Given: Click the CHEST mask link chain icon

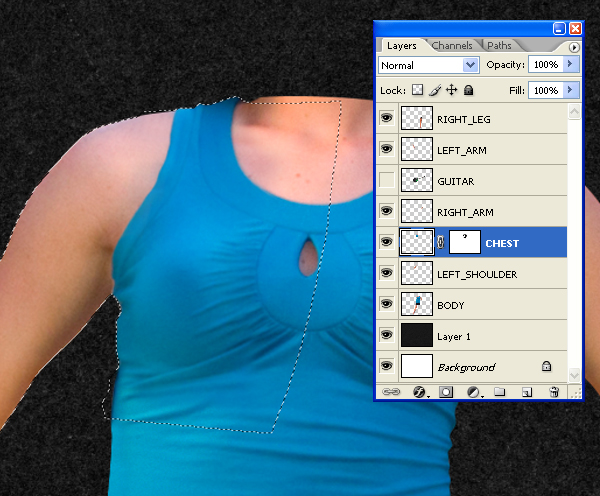Looking at the screenshot, I should tap(440, 242).
